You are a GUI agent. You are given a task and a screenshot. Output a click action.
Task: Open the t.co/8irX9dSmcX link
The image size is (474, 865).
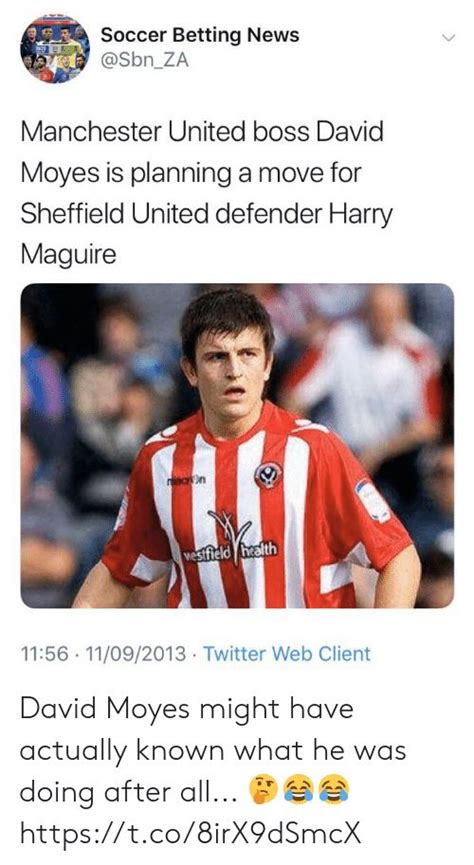(191, 834)
